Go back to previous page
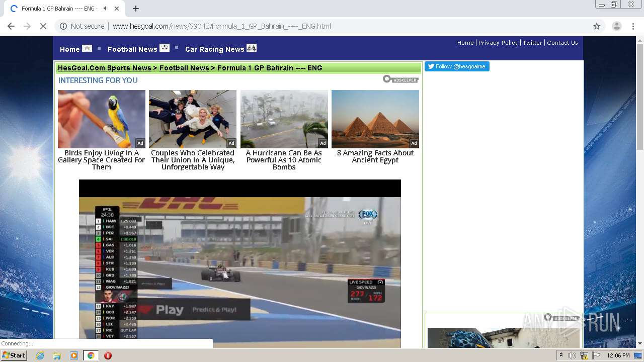Image resolution: width=644 pixels, height=362 pixels. point(11,26)
